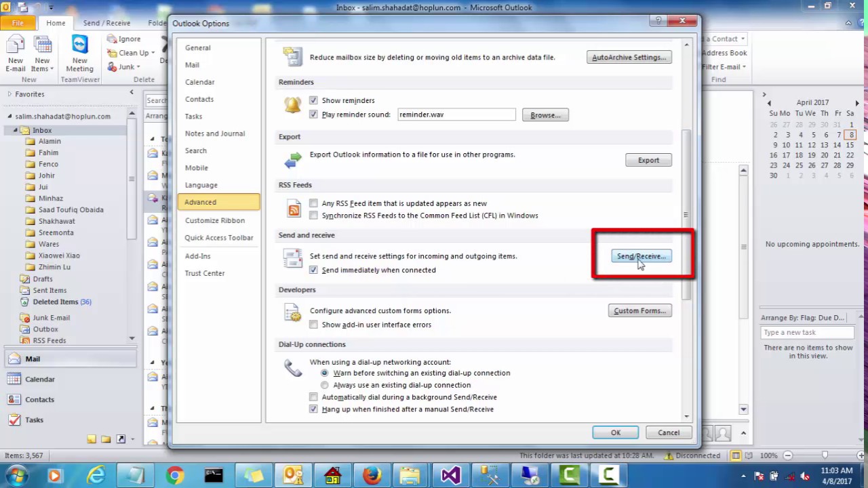Click the Camtasia green C taskbar icon
This screenshot has height=488, width=868.
click(570, 475)
